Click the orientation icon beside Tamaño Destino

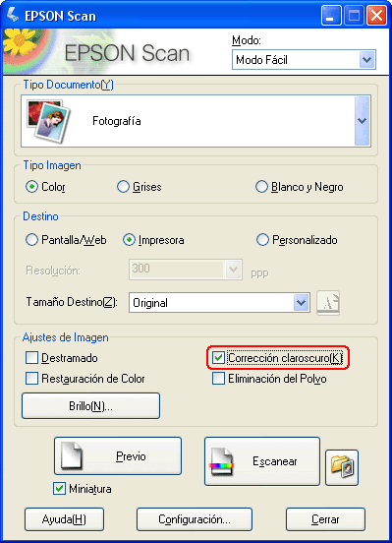(x=328, y=303)
